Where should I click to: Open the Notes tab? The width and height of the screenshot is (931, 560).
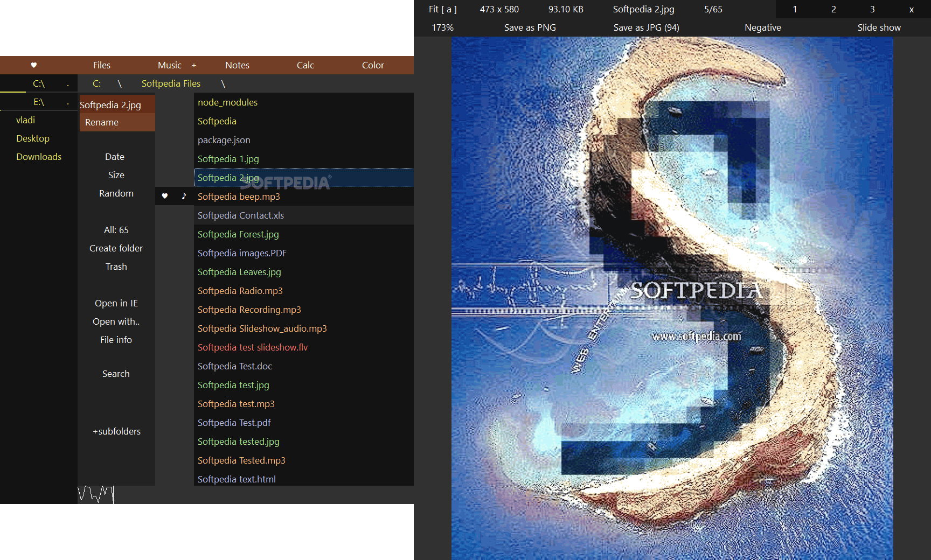[237, 65]
